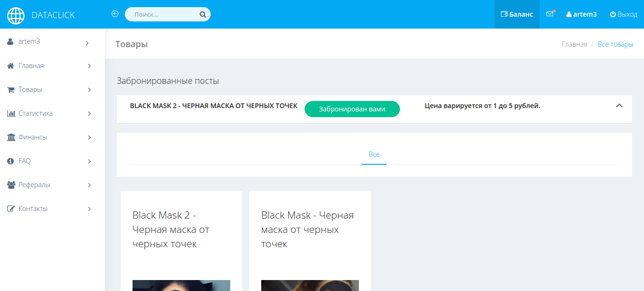644x291 pixels.
Task: Expand the Финансы sidebar chevron
Action: click(90, 138)
